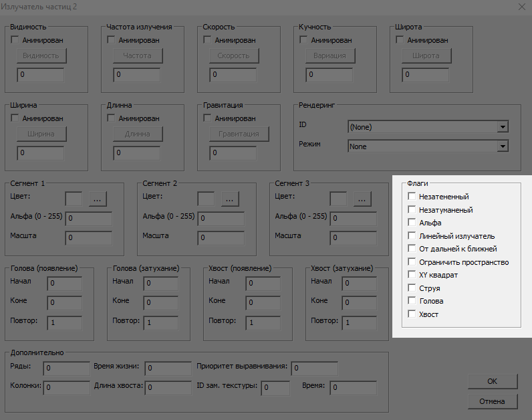Click the Вариация button
The image size is (532, 420).
point(330,56)
